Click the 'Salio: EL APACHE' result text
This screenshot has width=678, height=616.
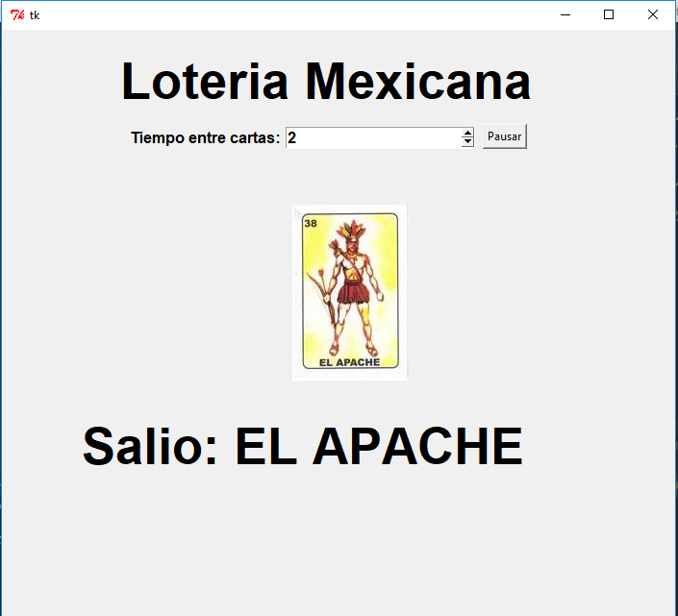pyautogui.click(x=303, y=446)
